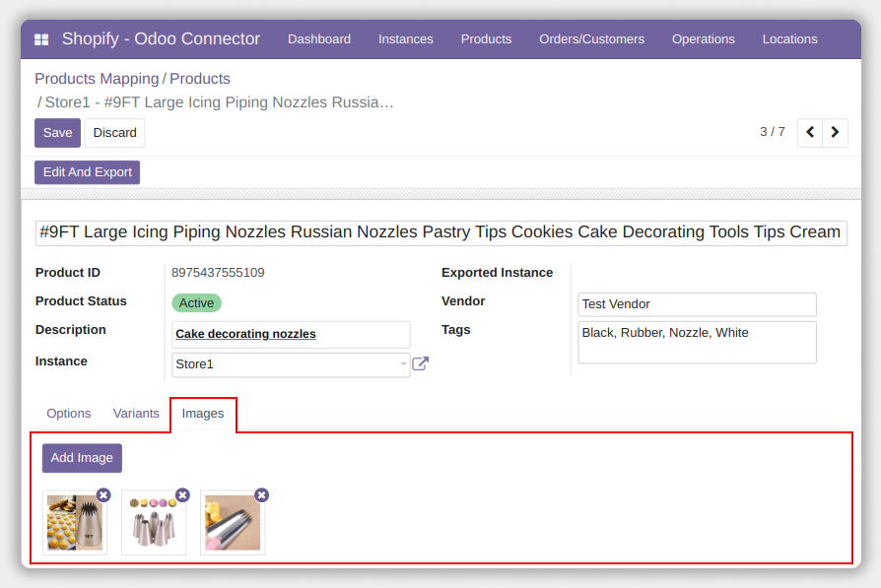Open Orders/Customers menu
This screenshot has height=588, width=881.
coord(591,39)
